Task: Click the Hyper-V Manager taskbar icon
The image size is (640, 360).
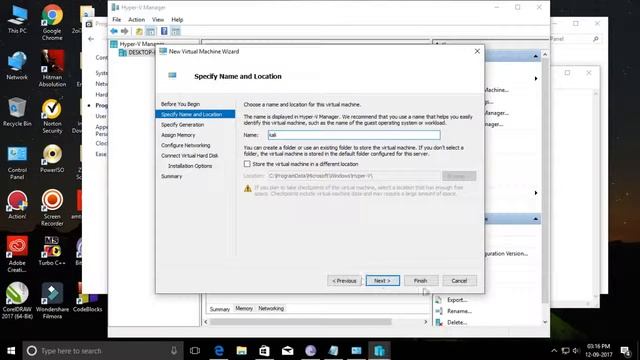Action: (x=379, y=351)
